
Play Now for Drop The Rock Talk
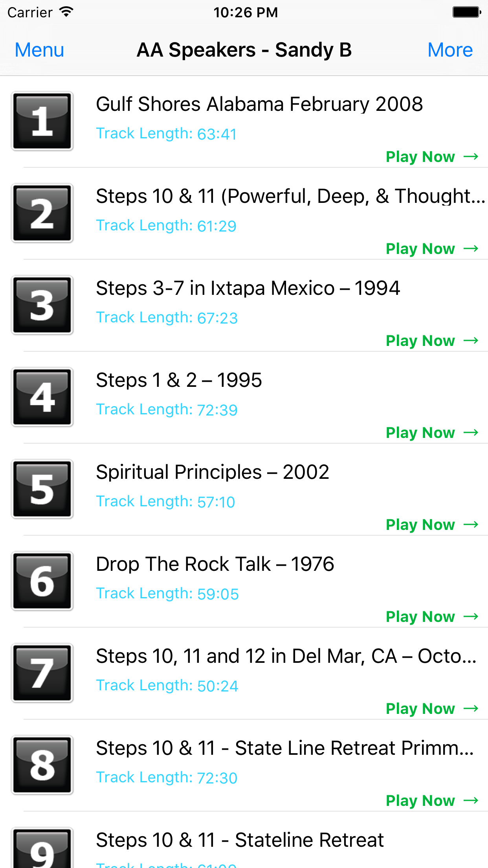click(x=432, y=617)
